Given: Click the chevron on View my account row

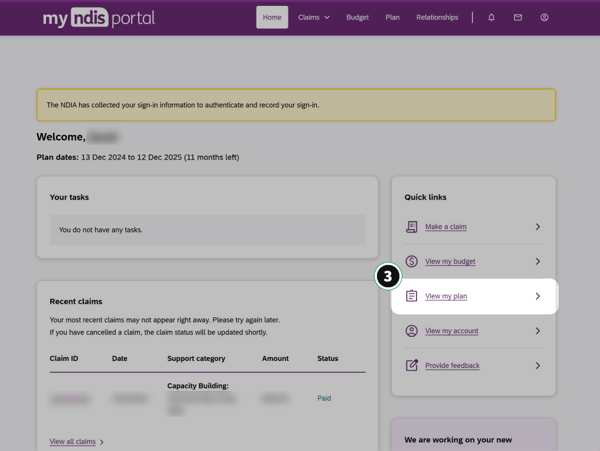Looking at the screenshot, I should pyautogui.click(x=538, y=331).
